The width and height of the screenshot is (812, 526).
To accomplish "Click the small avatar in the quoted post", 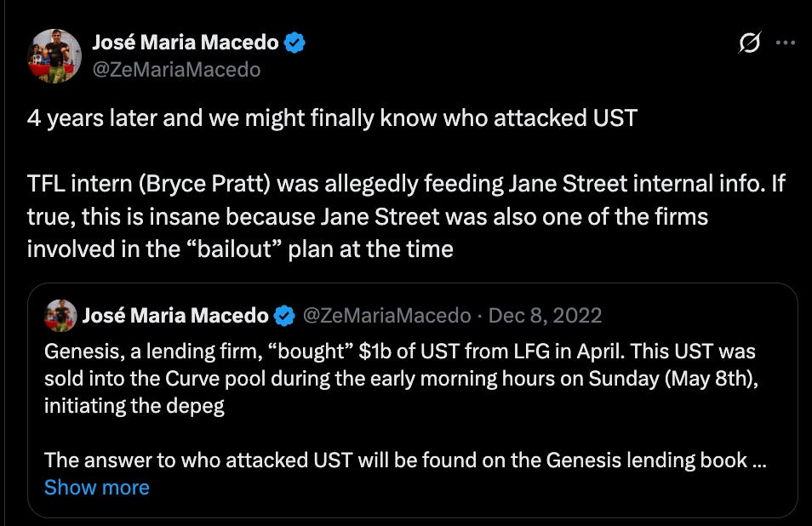I will click(x=60, y=315).
